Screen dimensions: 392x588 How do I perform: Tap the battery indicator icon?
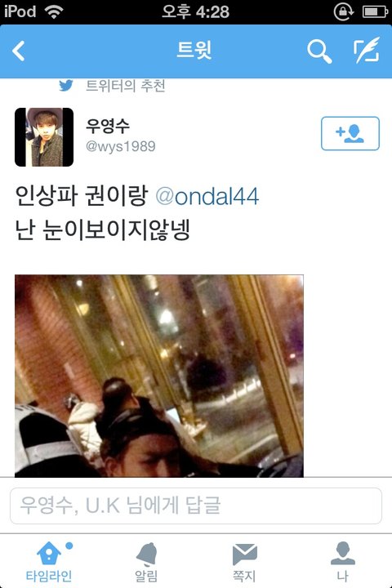pyautogui.click(x=375, y=12)
